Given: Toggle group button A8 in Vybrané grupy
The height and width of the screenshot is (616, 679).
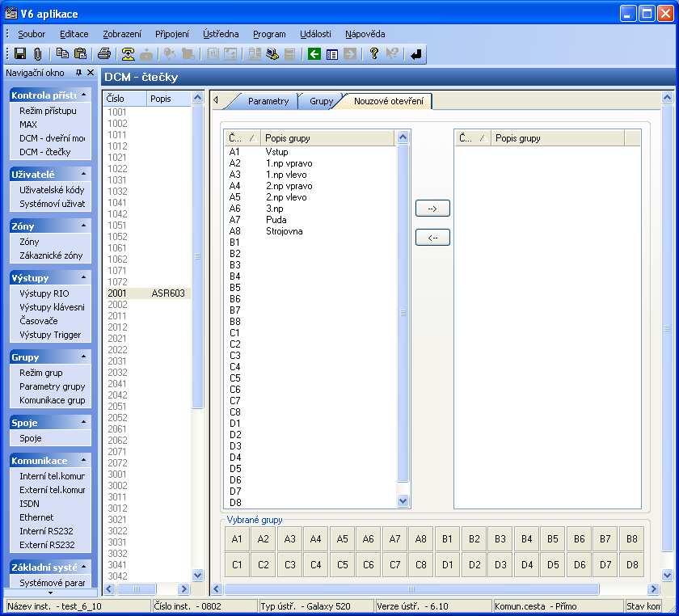Looking at the screenshot, I should click(x=421, y=539).
